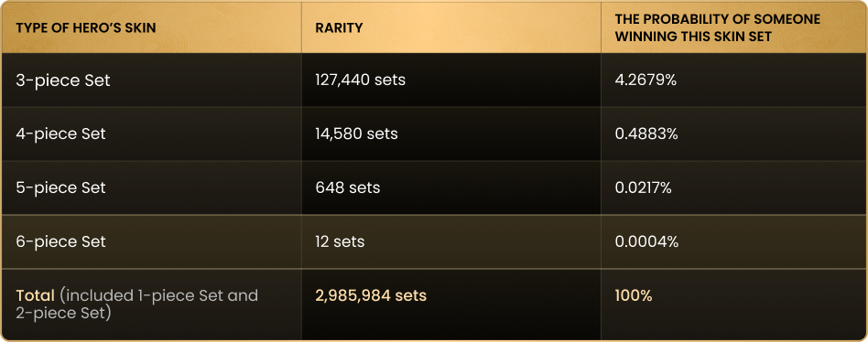868x342 pixels.
Task: Click the 4.2679% probability value
Action: 646,80
